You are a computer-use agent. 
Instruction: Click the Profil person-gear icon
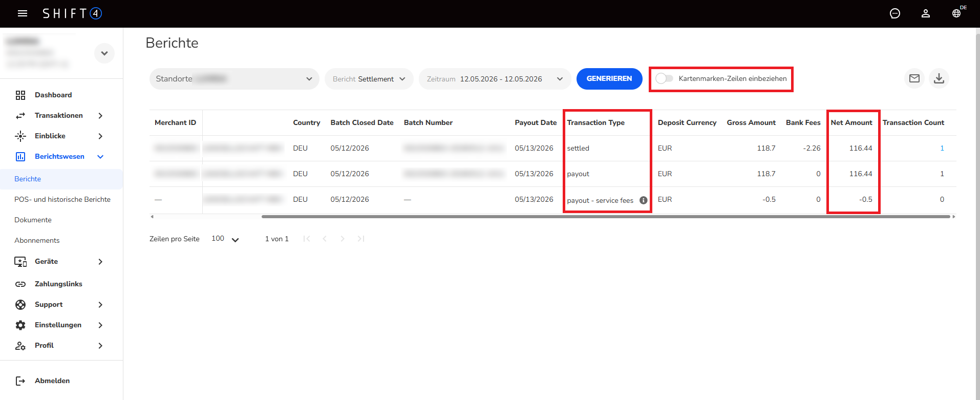(x=20, y=346)
